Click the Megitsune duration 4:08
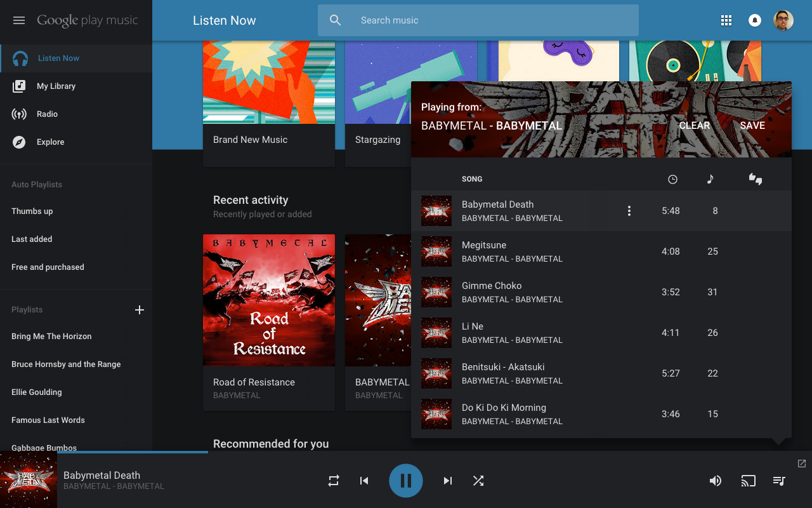 tap(671, 251)
